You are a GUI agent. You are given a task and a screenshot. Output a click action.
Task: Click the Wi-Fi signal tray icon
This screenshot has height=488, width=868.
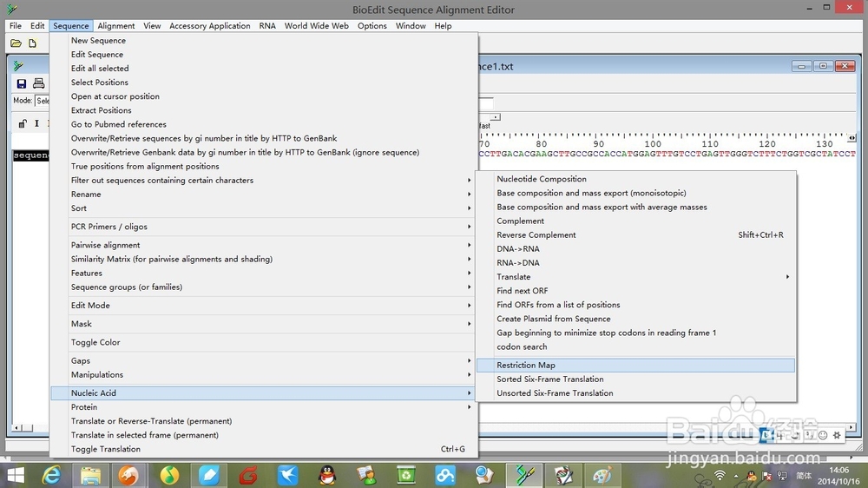720,476
